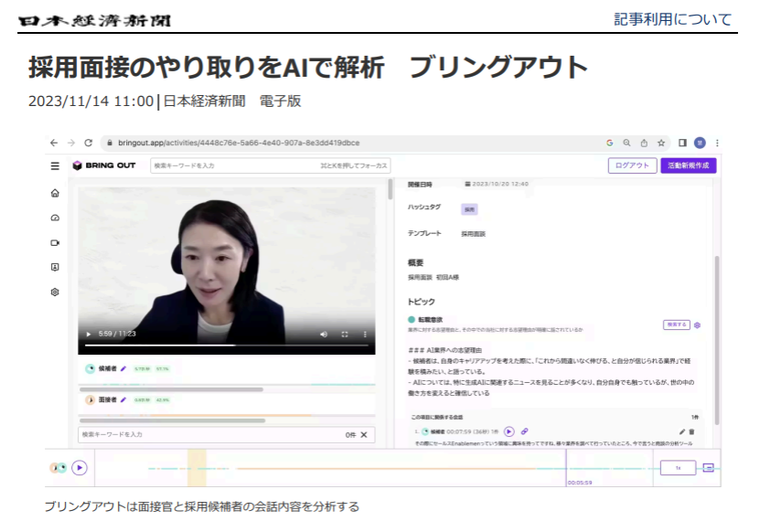Viewport: 760px width, 532px height.
Task: Click the bringout.app address bar URL
Action: click(x=239, y=143)
